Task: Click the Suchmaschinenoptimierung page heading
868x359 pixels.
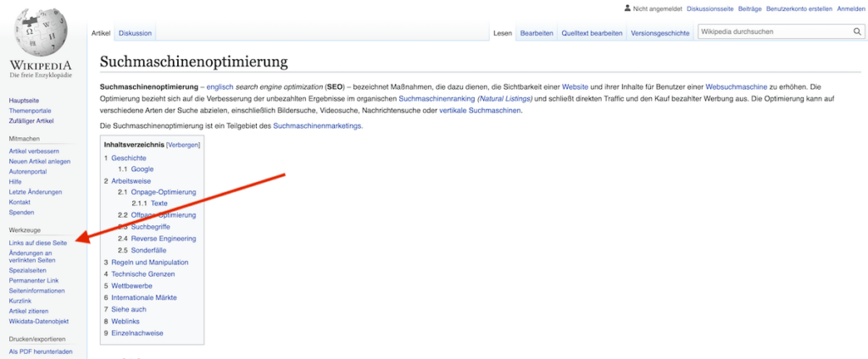Action: (x=194, y=62)
